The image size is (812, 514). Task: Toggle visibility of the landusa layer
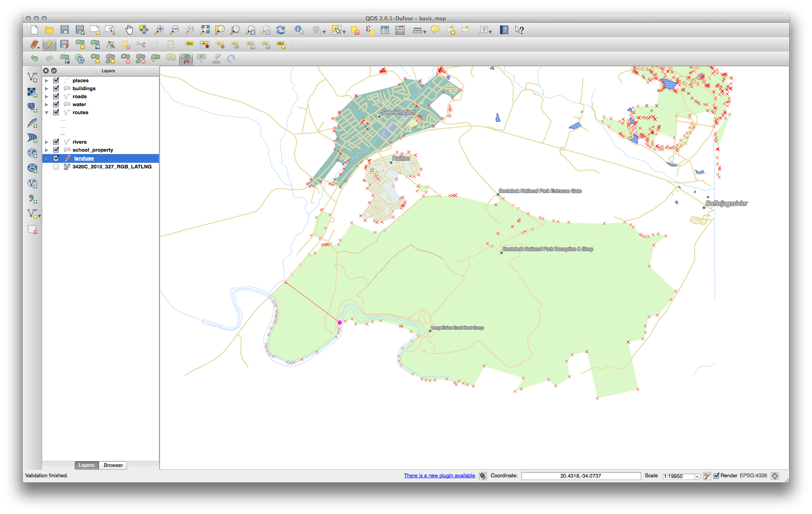(55, 158)
